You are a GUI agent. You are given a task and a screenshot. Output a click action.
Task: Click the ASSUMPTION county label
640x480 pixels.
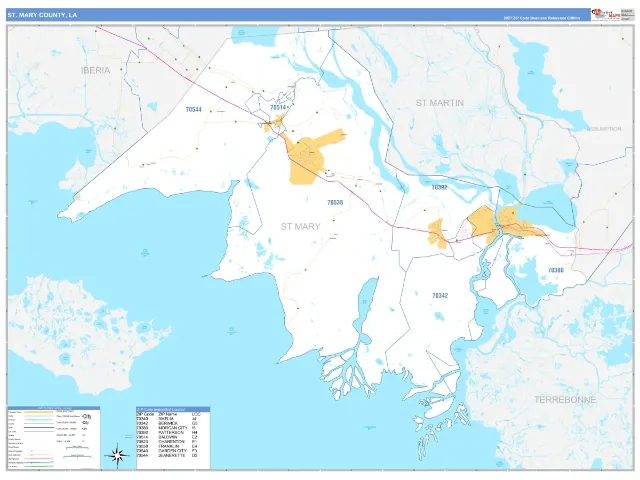point(604,129)
